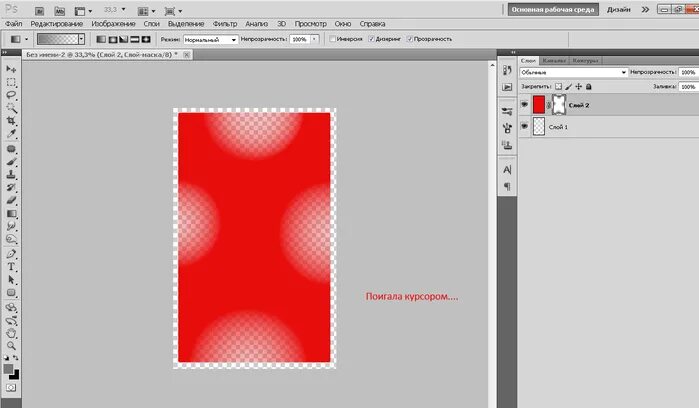Select the Eyedropper tool
This screenshot has width=699, height=408.
tap(11, 134)
